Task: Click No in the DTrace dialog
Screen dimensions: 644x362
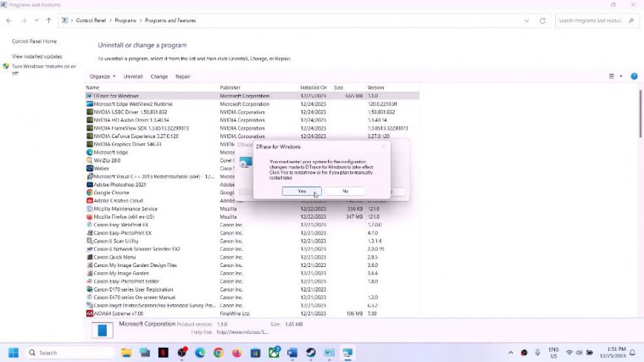Action: pos(345,191)
